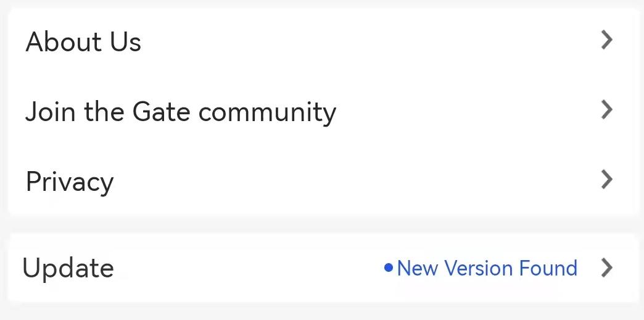Click blank area of the Privacy row
This screenshot has height=320, width=644.
click(x=358, y=181)
